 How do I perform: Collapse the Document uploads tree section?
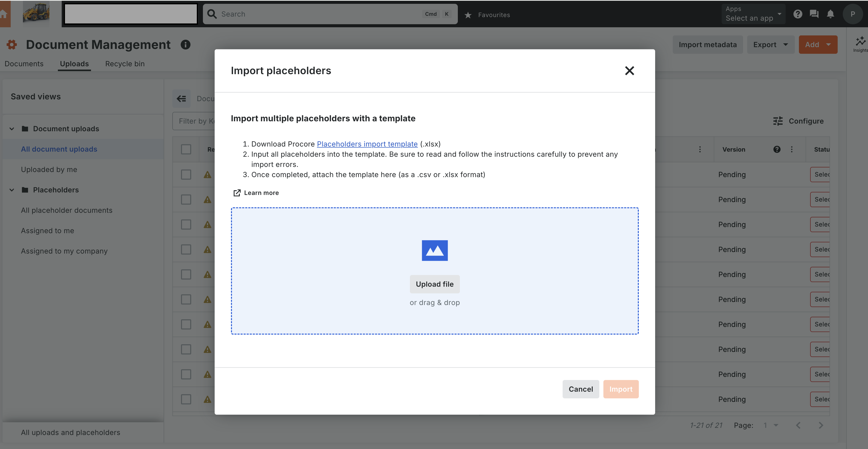click(11, 129)
